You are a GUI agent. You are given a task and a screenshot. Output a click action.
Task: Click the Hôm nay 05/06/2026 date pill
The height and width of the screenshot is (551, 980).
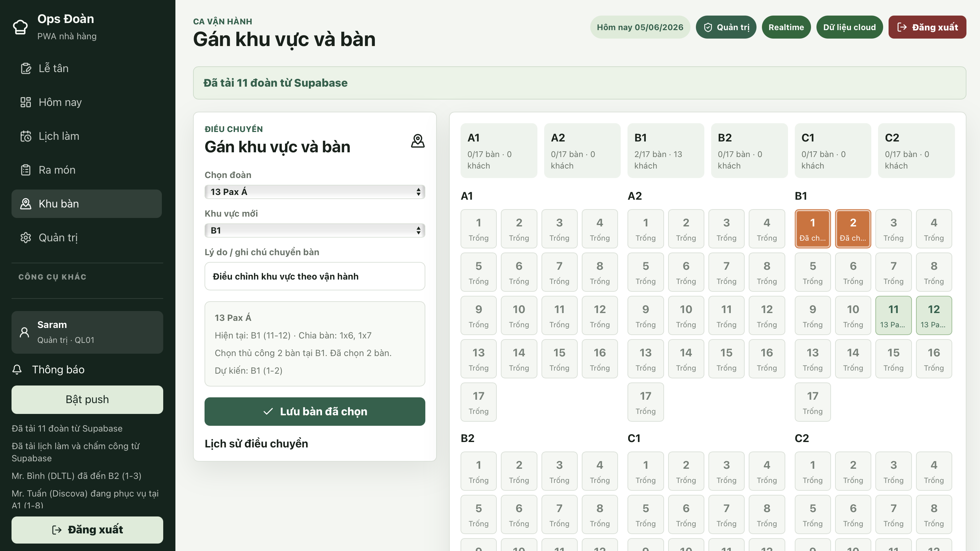point(640,27)
